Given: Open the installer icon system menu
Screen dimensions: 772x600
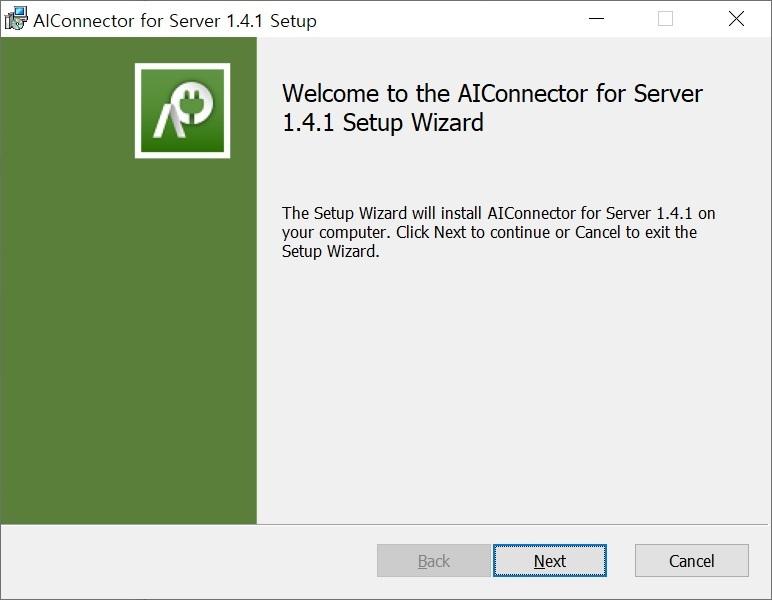Looking at the screenshot, I should (15, 19).
